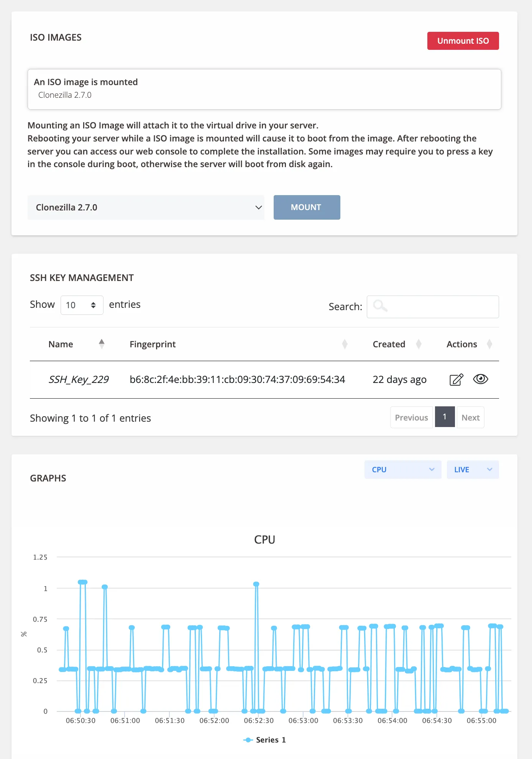Screen dimensions: 532x759
Task: Select page 1 in pagination
Action: 445,417
